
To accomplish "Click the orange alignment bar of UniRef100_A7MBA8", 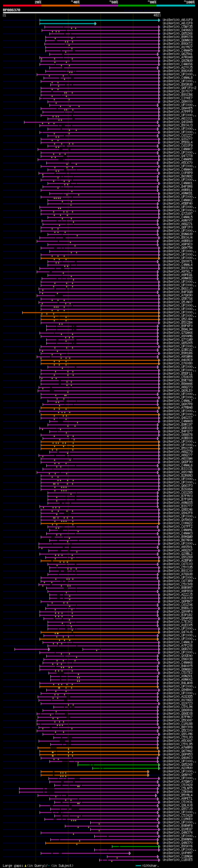I will (x=100, y=408).
